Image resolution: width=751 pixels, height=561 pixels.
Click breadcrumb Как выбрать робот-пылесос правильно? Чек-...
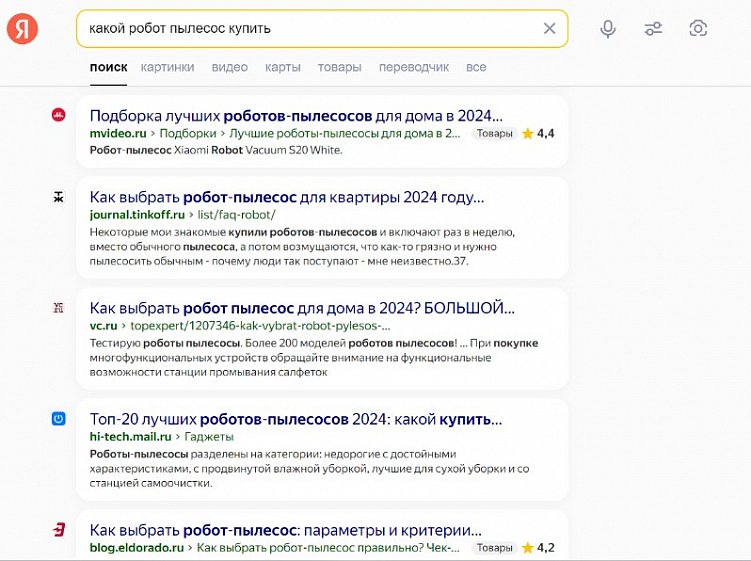[328, 548]
